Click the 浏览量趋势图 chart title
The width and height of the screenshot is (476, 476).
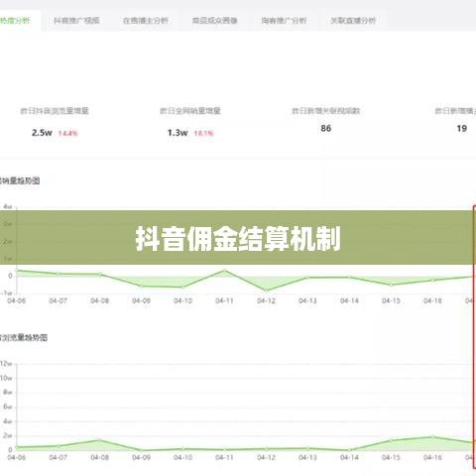24,337
